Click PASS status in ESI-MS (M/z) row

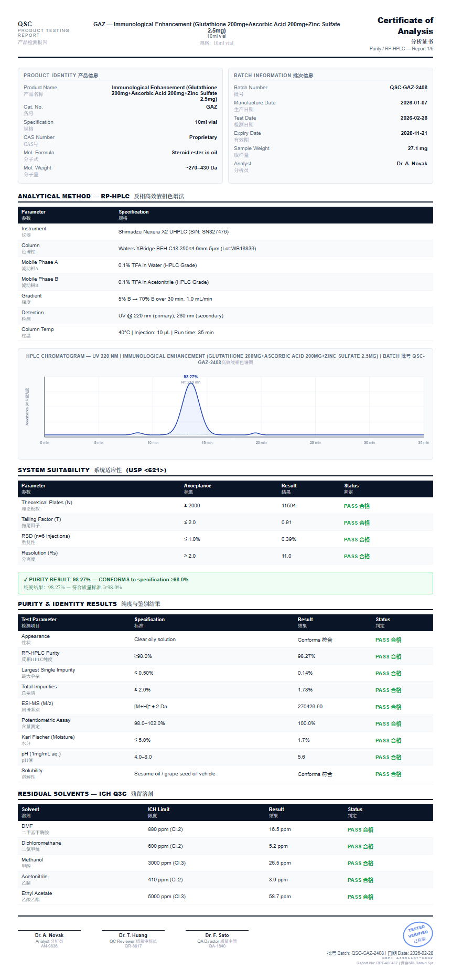point(388,707)
